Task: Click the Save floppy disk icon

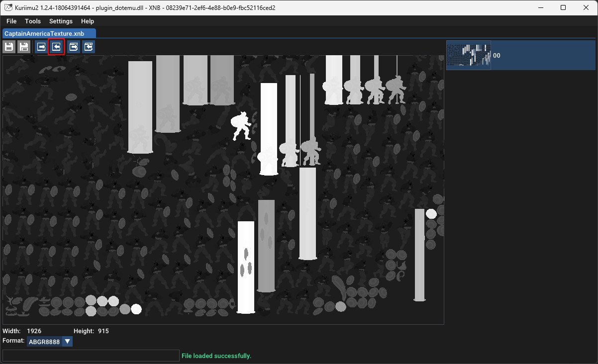Action: [x=9, y=47]
